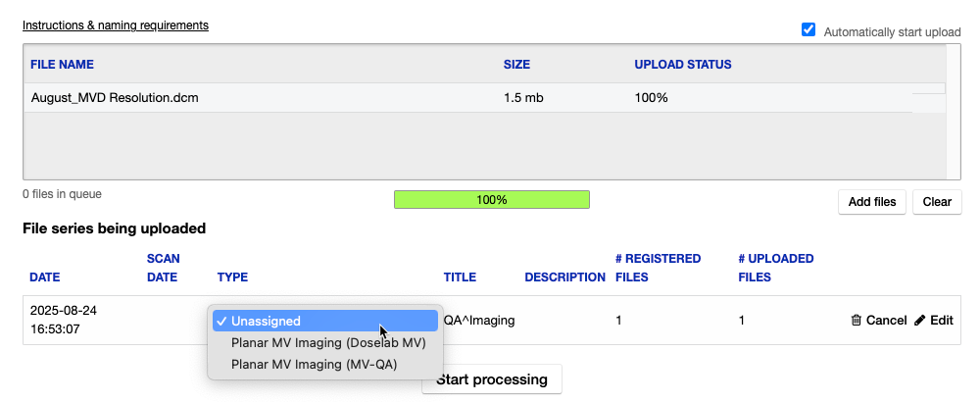Click the Start processing button
The height and width of the screenshot is (403, 980).
[x=492, y=379]
